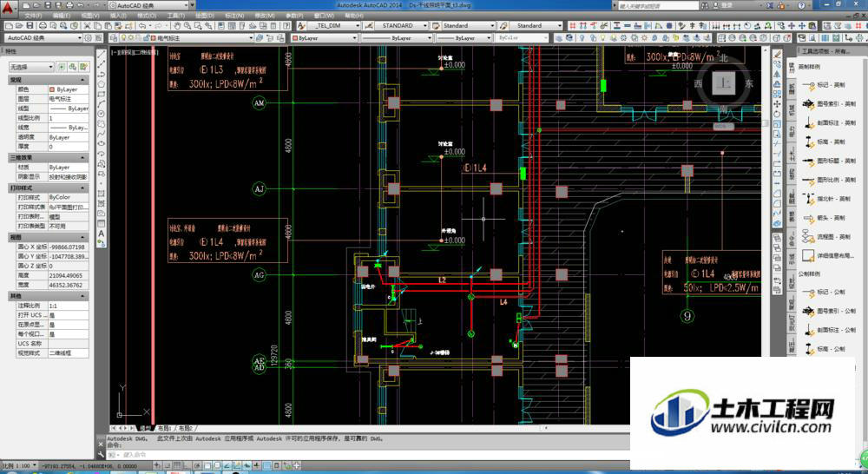This screenshot has width=868, height=474.
Task: Select the Multiline Text A tool
Action: point(102,234)
